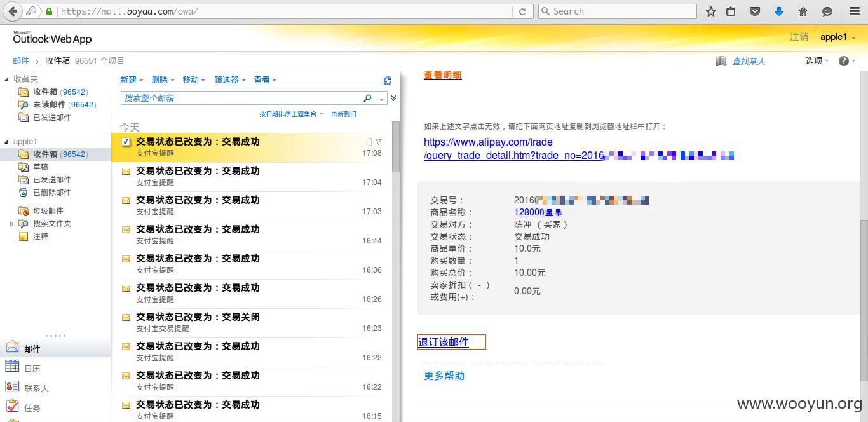Click the 搜索整个邮箱 search field
Image resolution: width=868 pixels, height=422 pixels.
[241, 98]
